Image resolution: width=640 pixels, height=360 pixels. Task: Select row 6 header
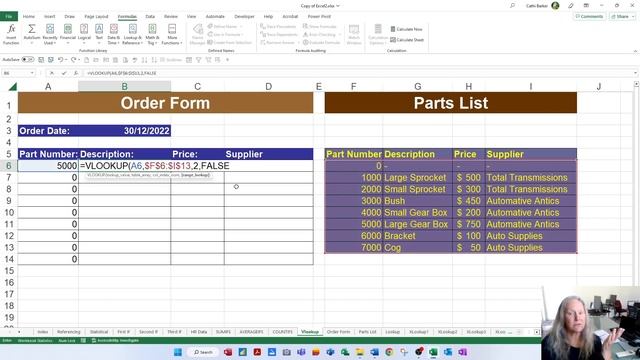9,166
